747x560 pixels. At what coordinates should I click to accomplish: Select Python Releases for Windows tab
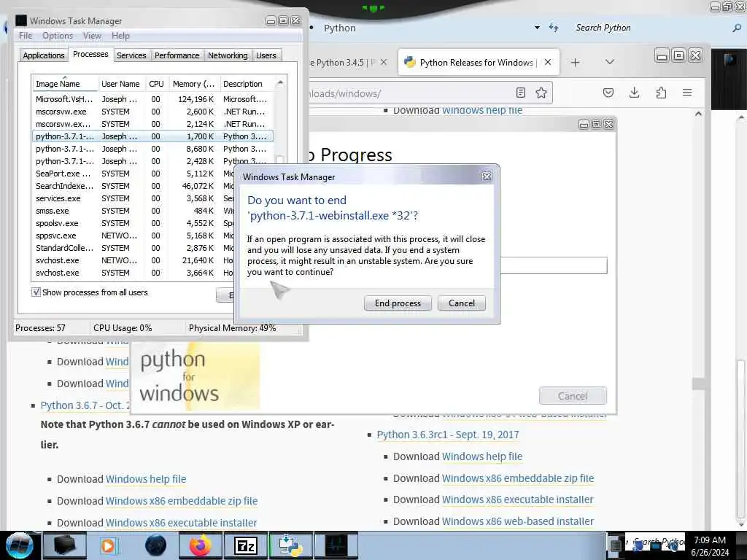pos(478,63)
